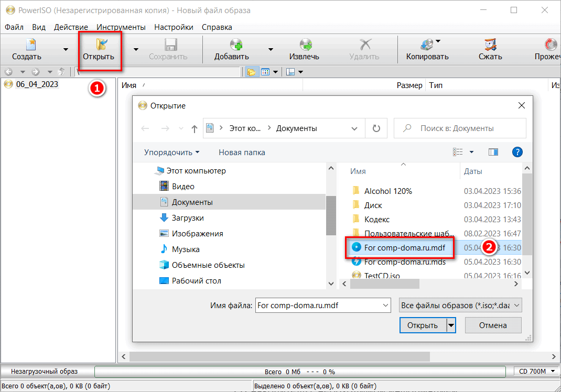
Task: Click the back arrow in the Открытие dialog
Action: 145,128
